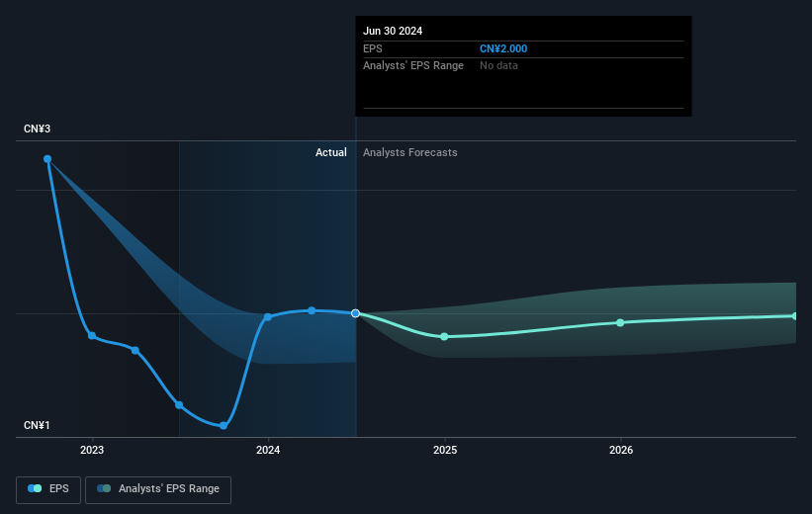This screenshot has height=514, width=812.
Task: Click the 2023 x-axis label
Action: (x=92, y=450)
